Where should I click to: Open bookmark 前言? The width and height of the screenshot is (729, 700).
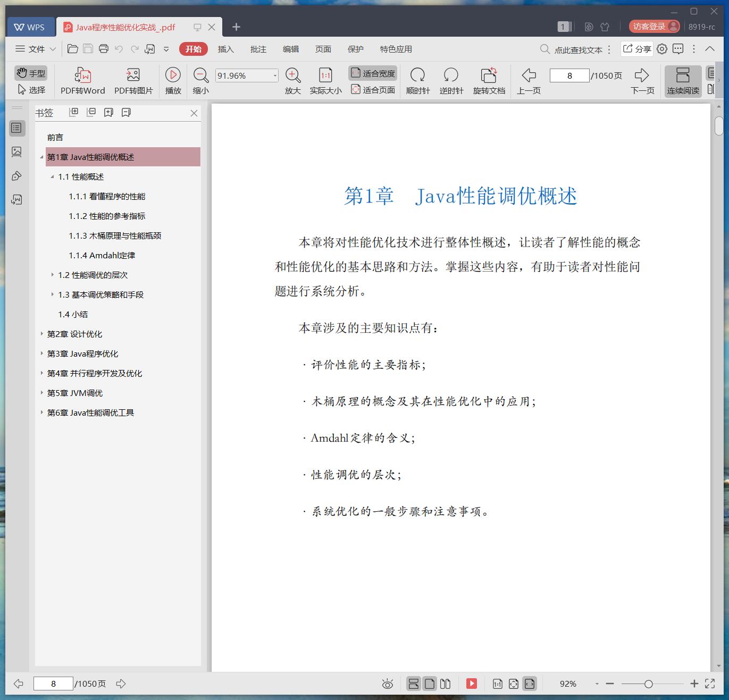tap(55, 138)
